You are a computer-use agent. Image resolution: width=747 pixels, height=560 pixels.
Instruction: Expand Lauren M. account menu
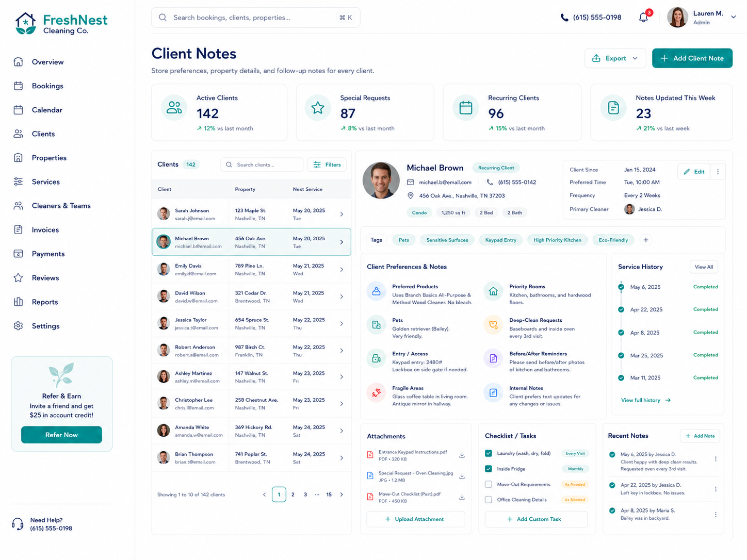point(733,17)
